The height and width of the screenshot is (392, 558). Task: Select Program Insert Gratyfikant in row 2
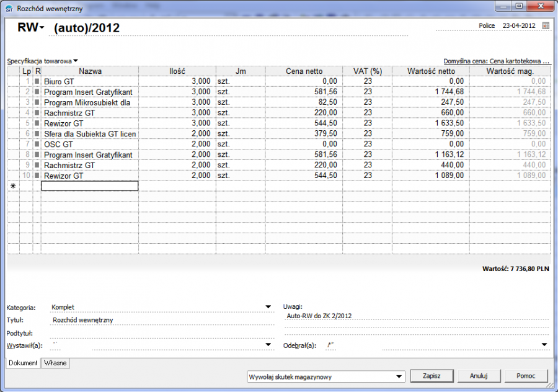pyautogui.click(x=90, y=92)
